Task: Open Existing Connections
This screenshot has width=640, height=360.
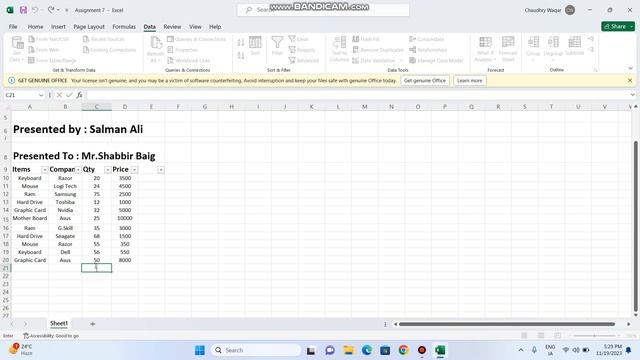Action: click(109, 50)
